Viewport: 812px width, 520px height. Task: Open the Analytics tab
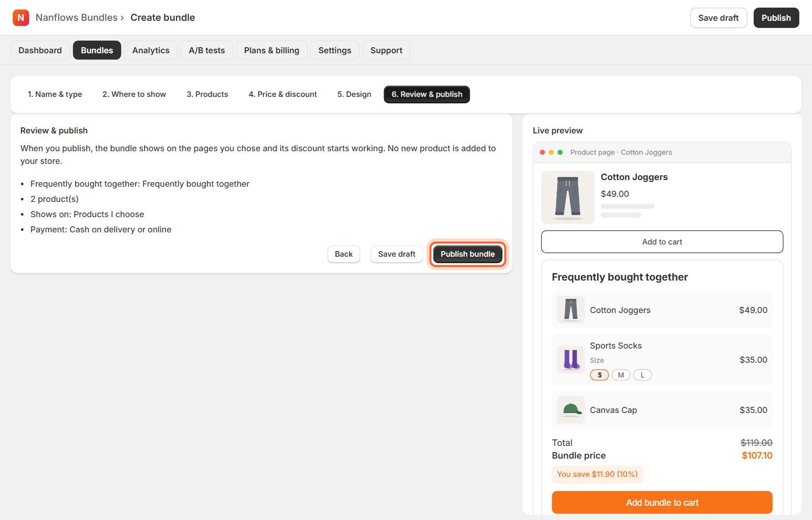151,50
